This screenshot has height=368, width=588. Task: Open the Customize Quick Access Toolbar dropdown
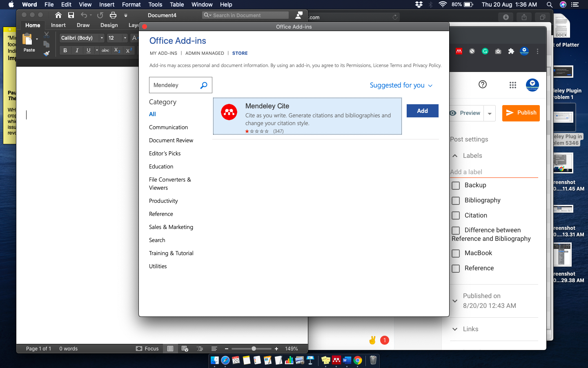click(x=126, y=16)
